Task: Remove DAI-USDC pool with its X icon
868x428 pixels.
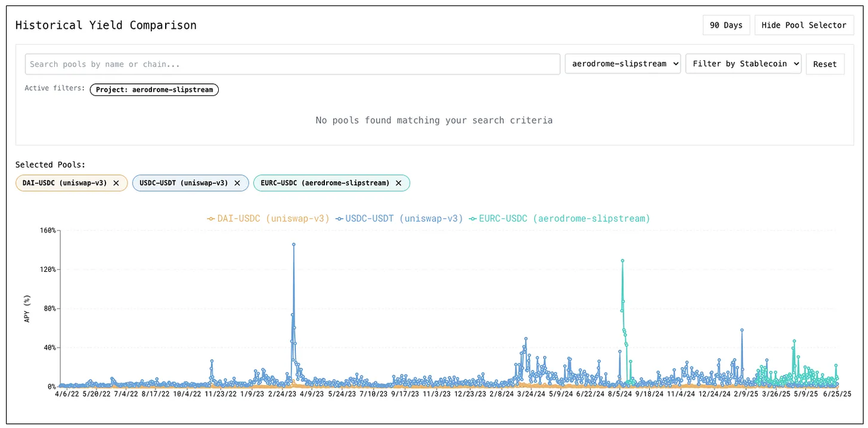Action: pyautogui.click(x=116, y=183)
